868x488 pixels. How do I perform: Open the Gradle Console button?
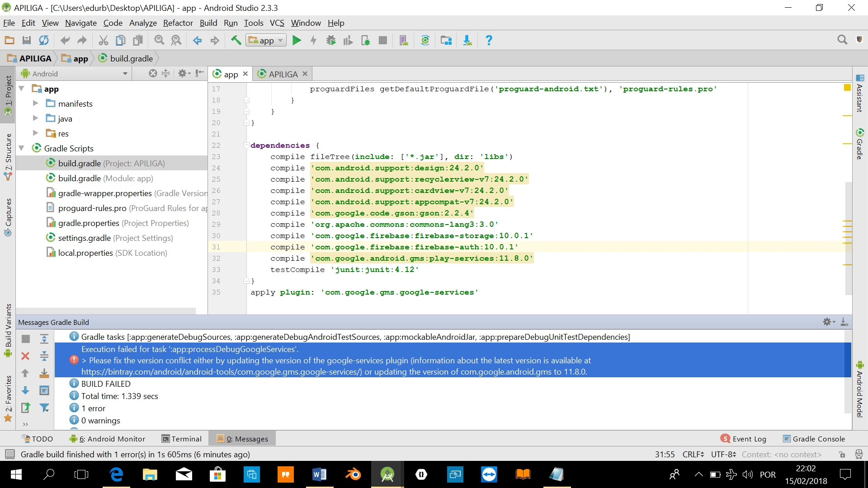pos(814,439)
